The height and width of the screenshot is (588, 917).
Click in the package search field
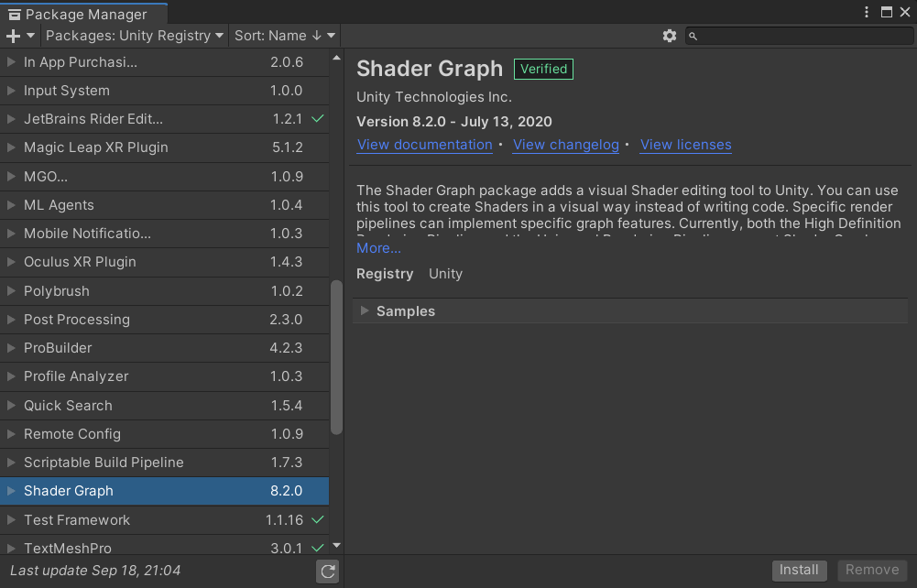(799, 37)
